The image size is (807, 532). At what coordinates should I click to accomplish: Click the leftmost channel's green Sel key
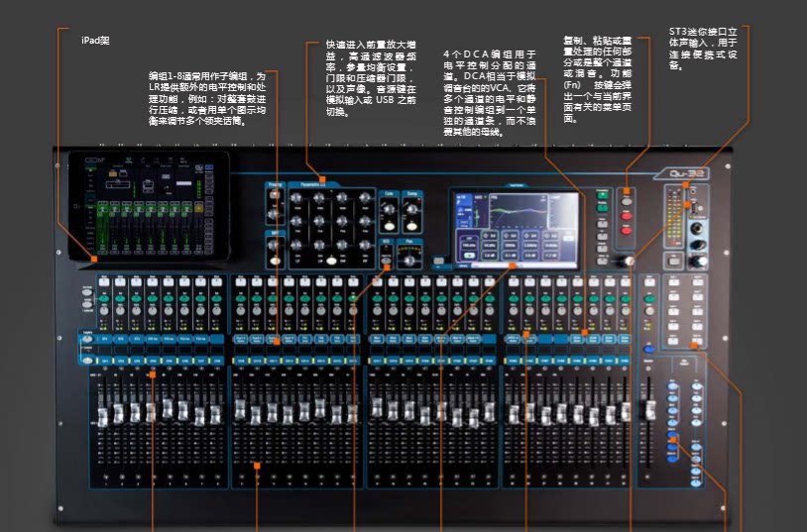[104, 298]
